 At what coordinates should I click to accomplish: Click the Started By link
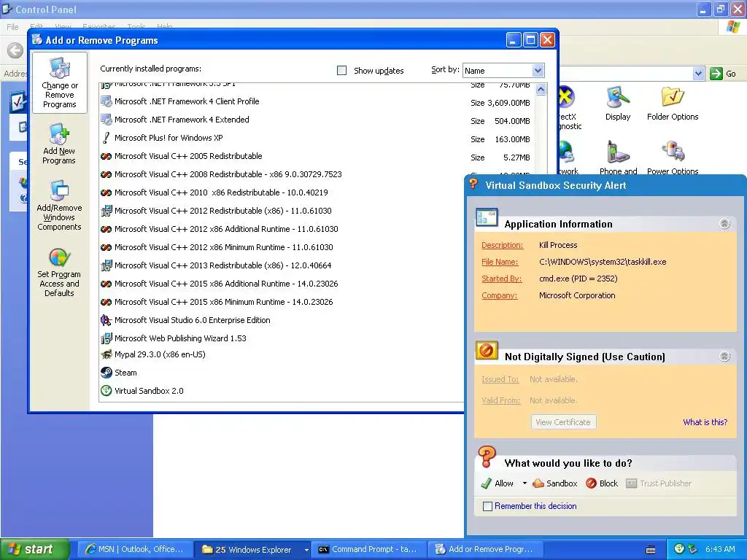coord(502,279)
